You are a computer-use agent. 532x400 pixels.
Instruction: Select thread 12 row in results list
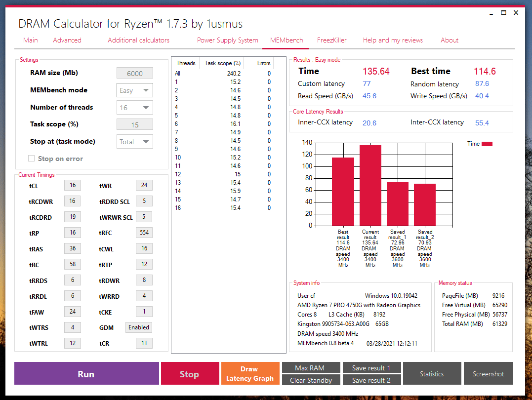coord(223,174)
